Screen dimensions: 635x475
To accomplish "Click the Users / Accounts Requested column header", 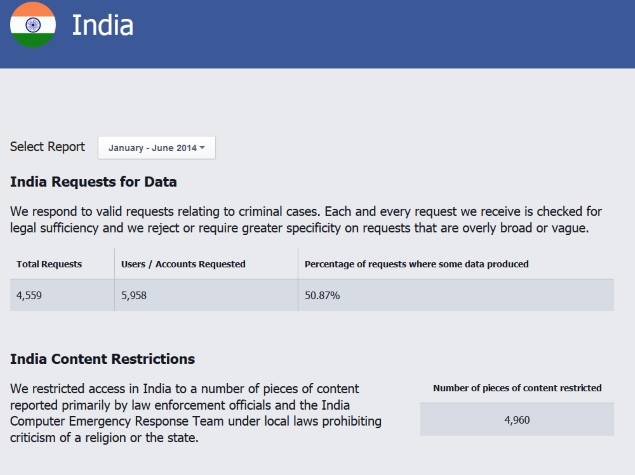I will (183, 264).
